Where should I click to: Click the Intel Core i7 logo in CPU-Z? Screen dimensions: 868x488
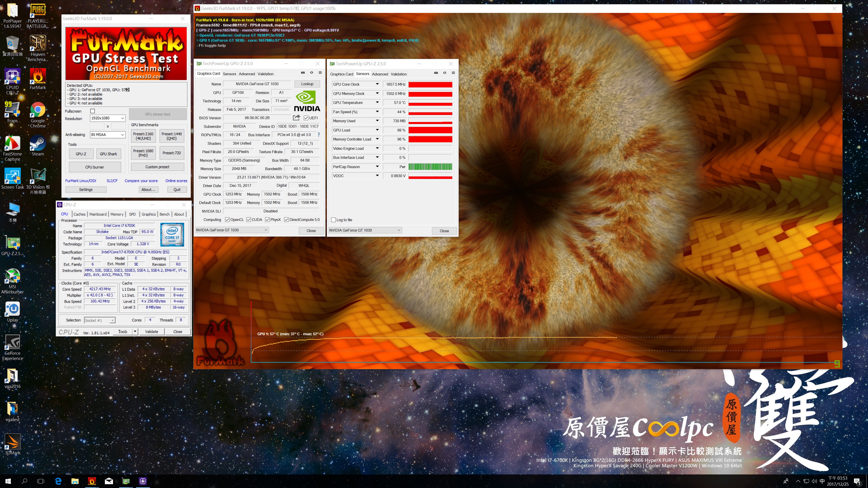point(172,235)
